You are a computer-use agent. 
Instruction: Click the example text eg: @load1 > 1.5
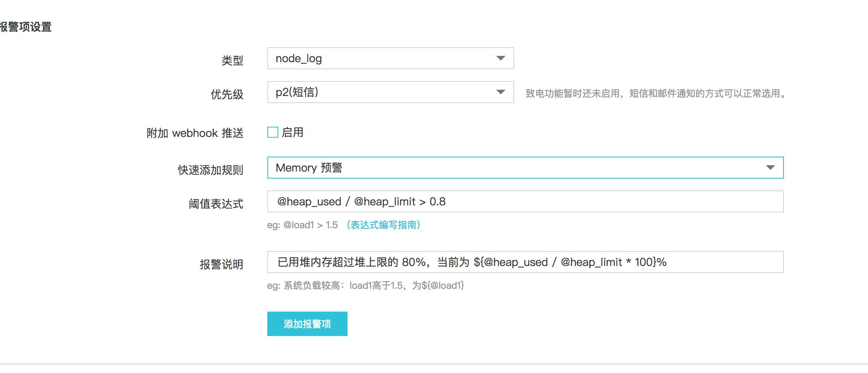coord(303,226)
